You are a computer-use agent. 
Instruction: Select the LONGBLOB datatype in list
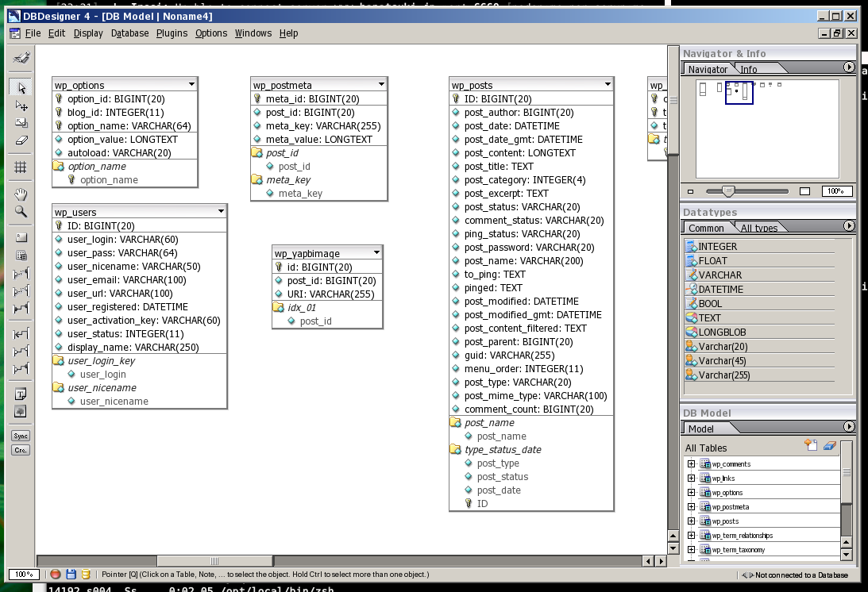coord(721,333)
